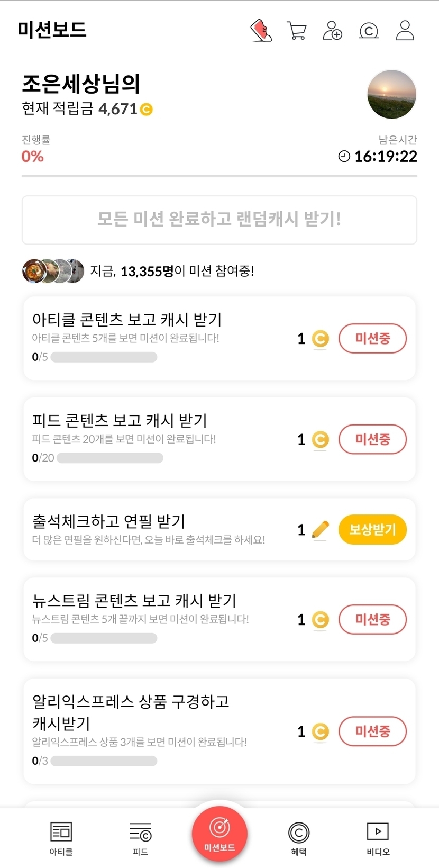Tap the red sneaker icon in header
This screenshot has width=439, height=868.
261,30
